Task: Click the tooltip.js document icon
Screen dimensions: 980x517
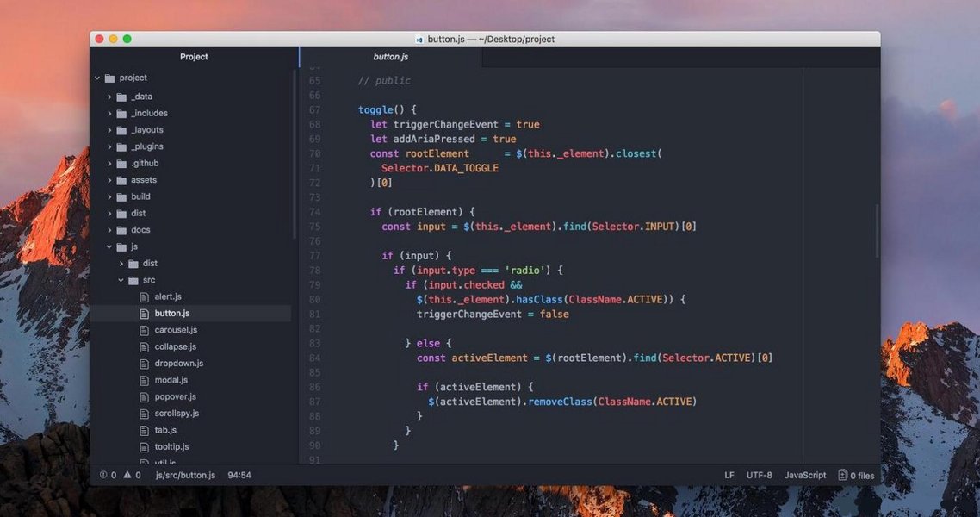Action: (x=143, y=446)
